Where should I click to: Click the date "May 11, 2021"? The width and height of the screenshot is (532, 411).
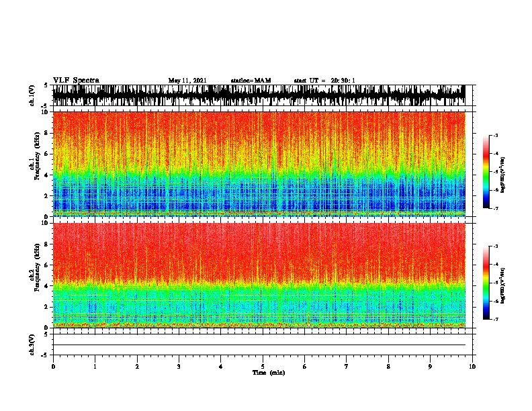coord(187,81)
